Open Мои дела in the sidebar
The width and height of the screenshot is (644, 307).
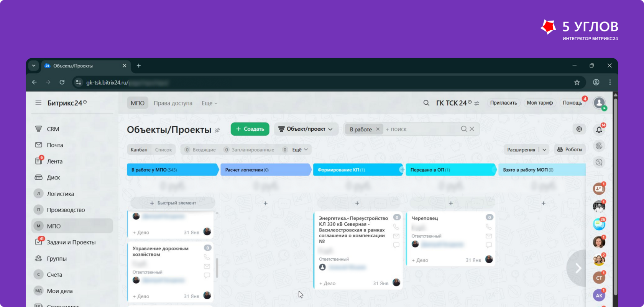(x=59, y=291)
